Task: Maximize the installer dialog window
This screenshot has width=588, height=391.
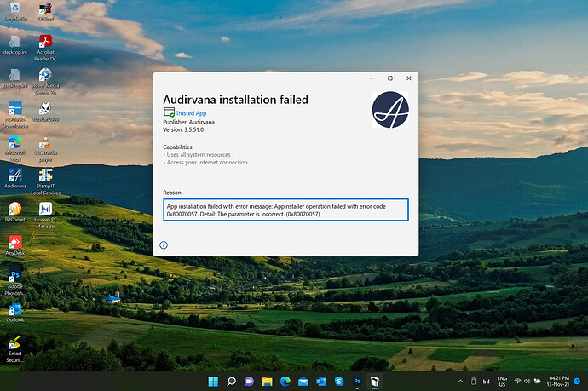Action: [x=390, y=78]
